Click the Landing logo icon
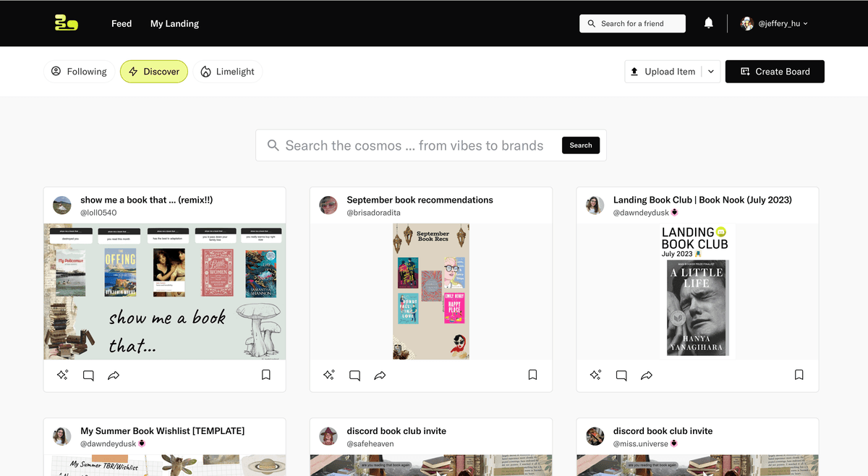 click(67, 23)
